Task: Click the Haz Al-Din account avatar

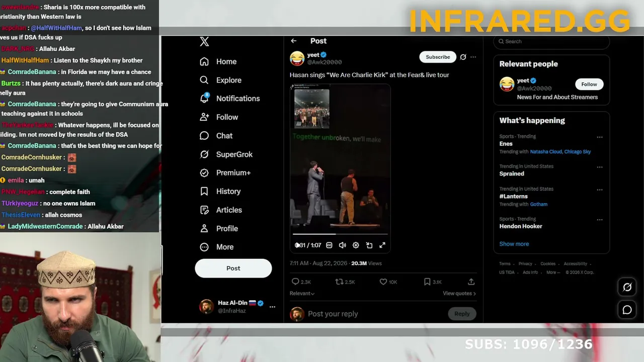Action: point(206,307)
